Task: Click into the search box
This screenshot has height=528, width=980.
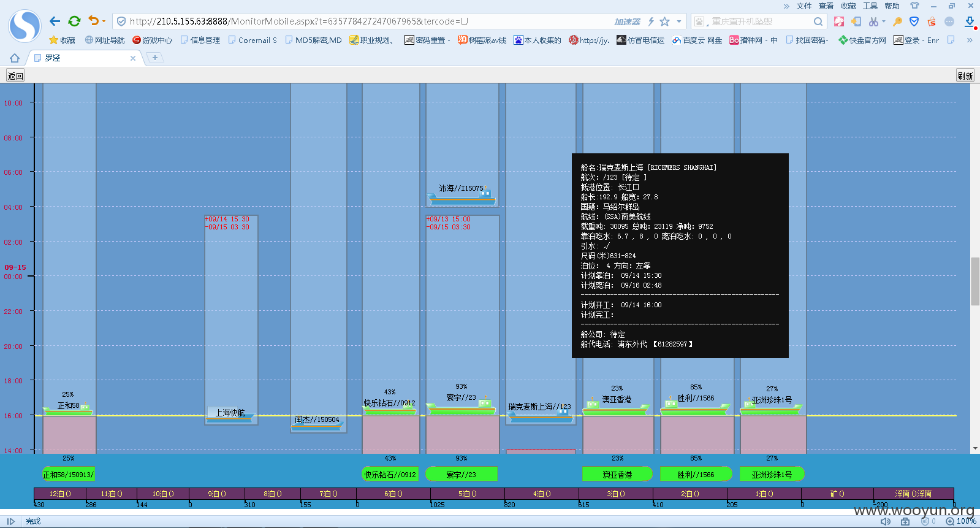Action: point(760,21)
